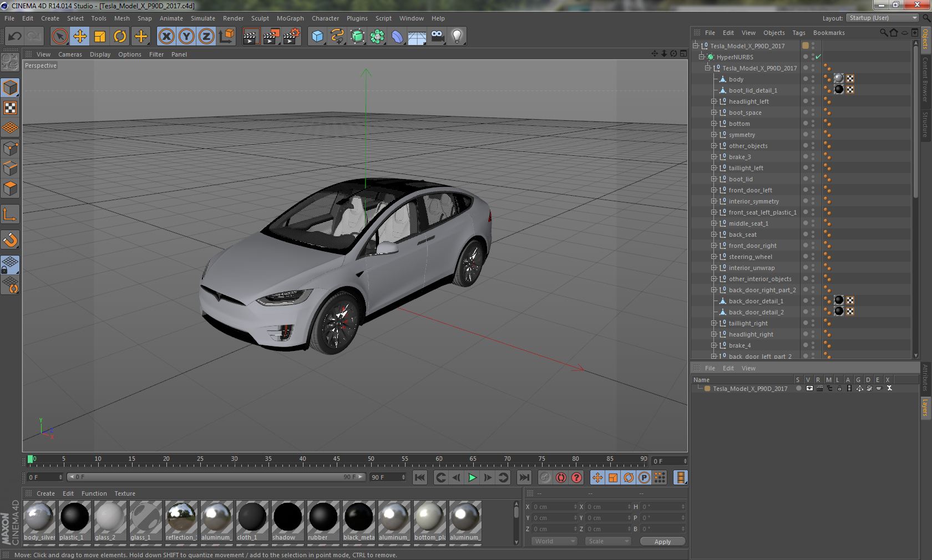Image resolution: width=932 pixels, height=560 pixels.
Task: Click the Make Editable icon
Action: click(10, 62)
